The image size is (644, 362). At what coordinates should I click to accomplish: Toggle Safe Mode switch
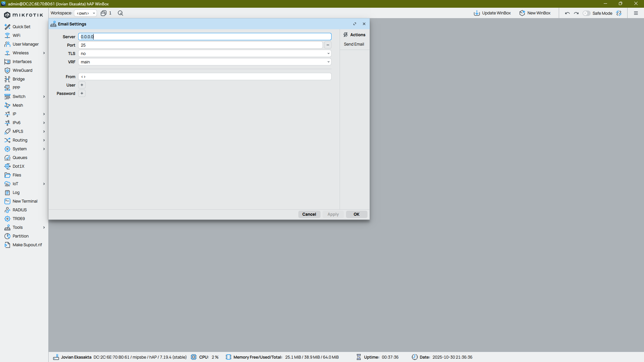[586, 13]
